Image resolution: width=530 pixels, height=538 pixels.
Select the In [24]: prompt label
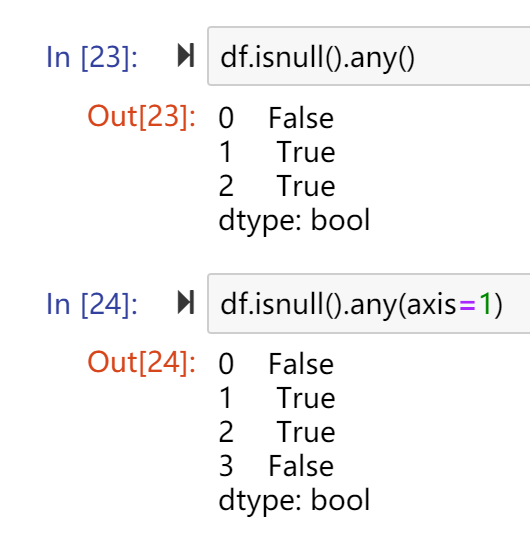pos(92,304)
